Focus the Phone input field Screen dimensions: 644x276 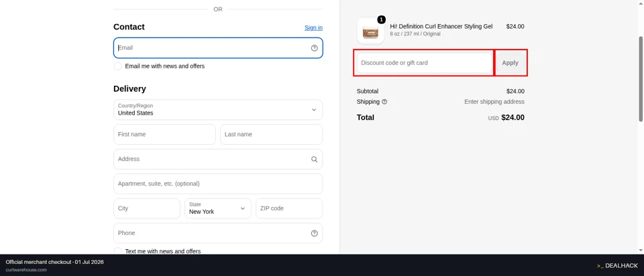pyautogui.click(x=218, y=233)
